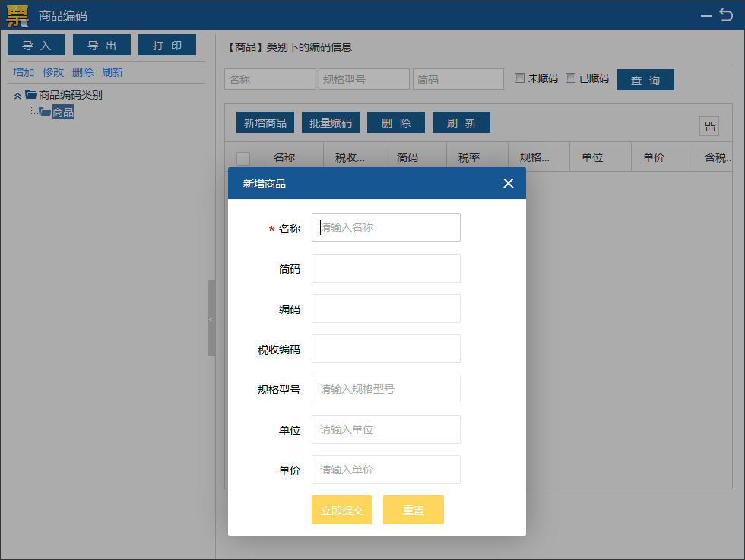This screenshot has width=745, height=560.
Task: Focus the 规格型号 search filter field
Action: coord(364,79)
